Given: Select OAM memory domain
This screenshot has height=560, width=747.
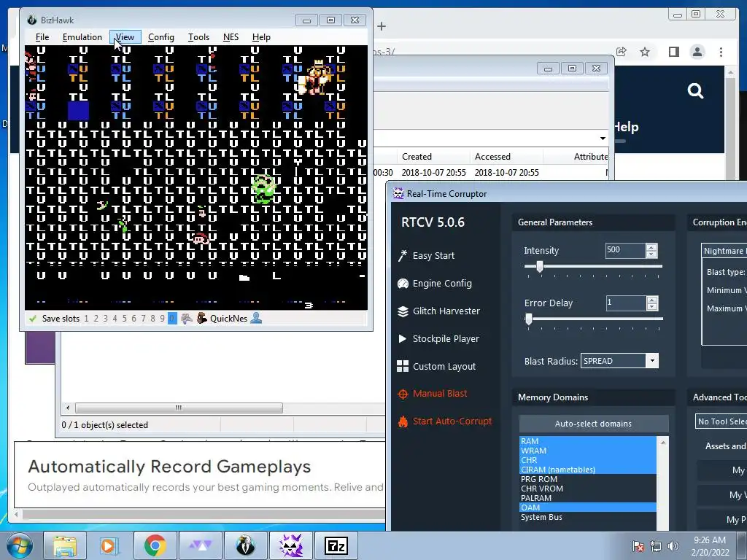Looking at the screenshot, I should (x=587, y=507).
